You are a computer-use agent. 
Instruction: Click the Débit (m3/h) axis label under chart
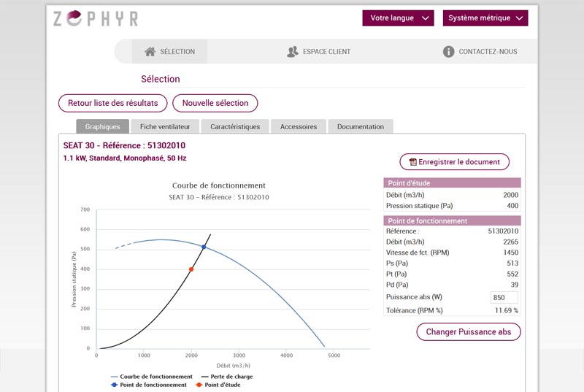coord(233,366)
